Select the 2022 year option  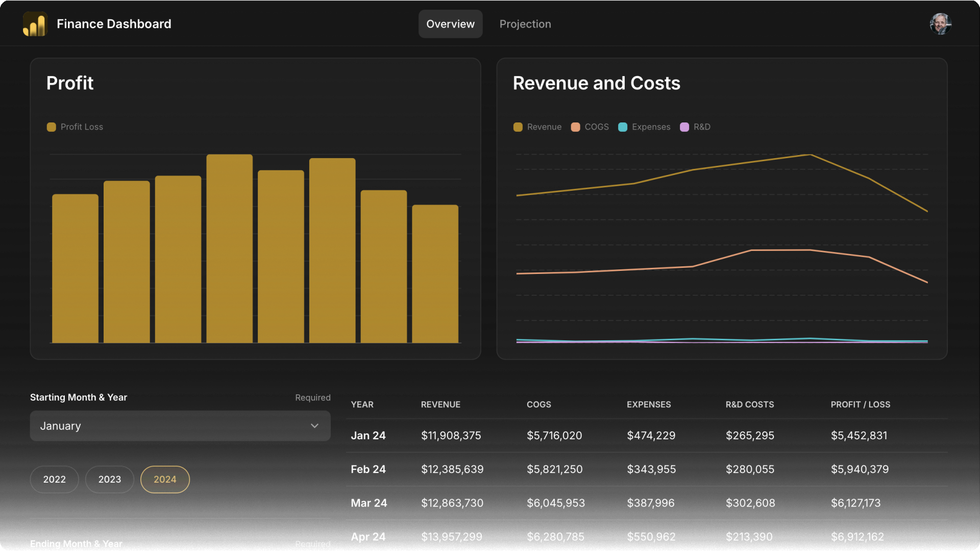(x=54, y=480)
